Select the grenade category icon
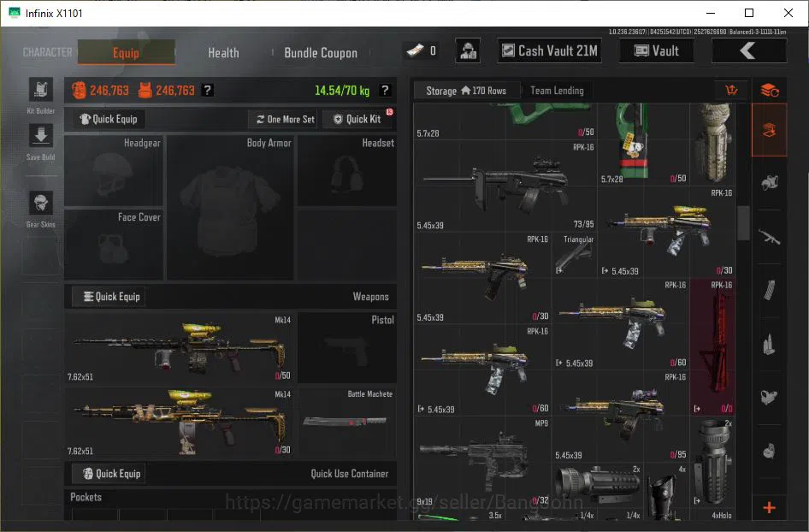This screenshot has width=809, height=532. tap(770, 451)
